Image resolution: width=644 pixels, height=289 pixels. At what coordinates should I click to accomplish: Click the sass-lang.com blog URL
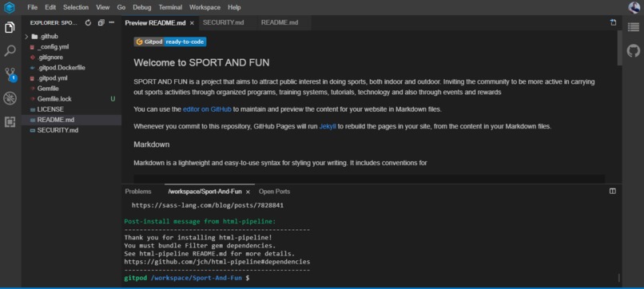[208, 205]
